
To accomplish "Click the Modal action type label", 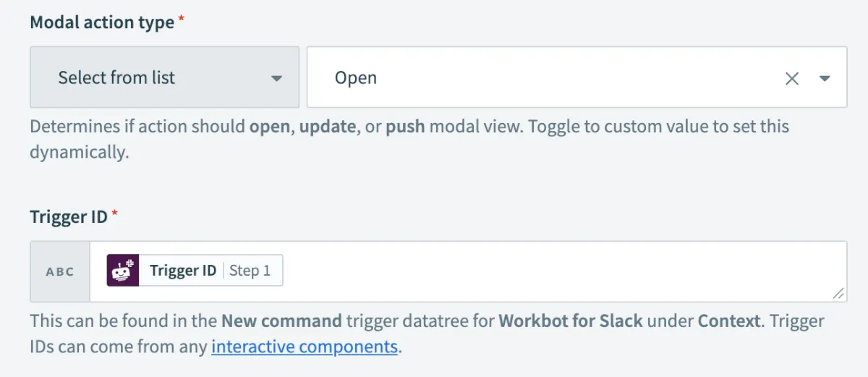I will (x=102, y=22).
